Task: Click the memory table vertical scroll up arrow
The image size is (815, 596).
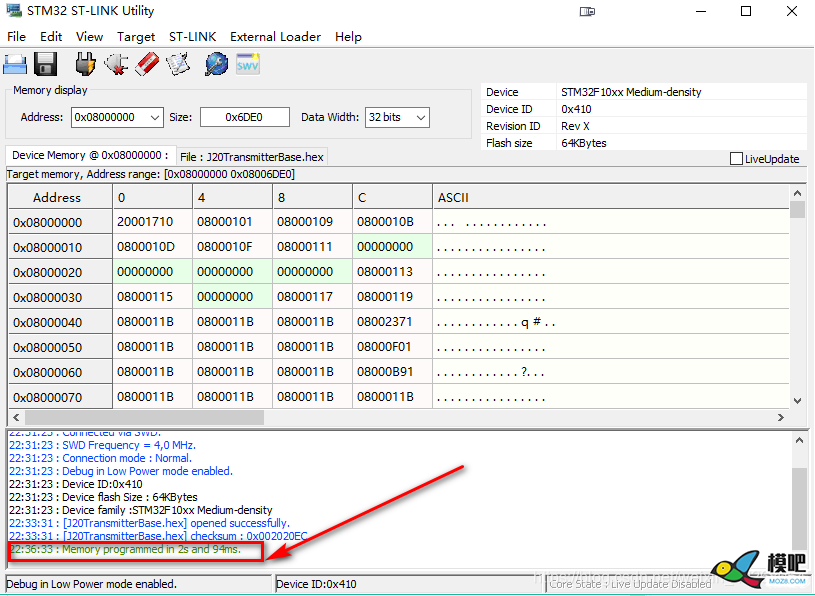Action: click(797, 193)
